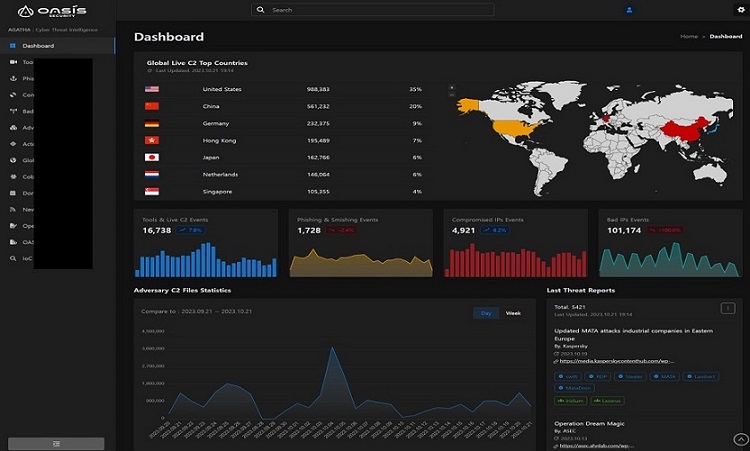Screen dimensions: 750x451
Task: Open the Kaspersky media report link
Action: (618, 361)
